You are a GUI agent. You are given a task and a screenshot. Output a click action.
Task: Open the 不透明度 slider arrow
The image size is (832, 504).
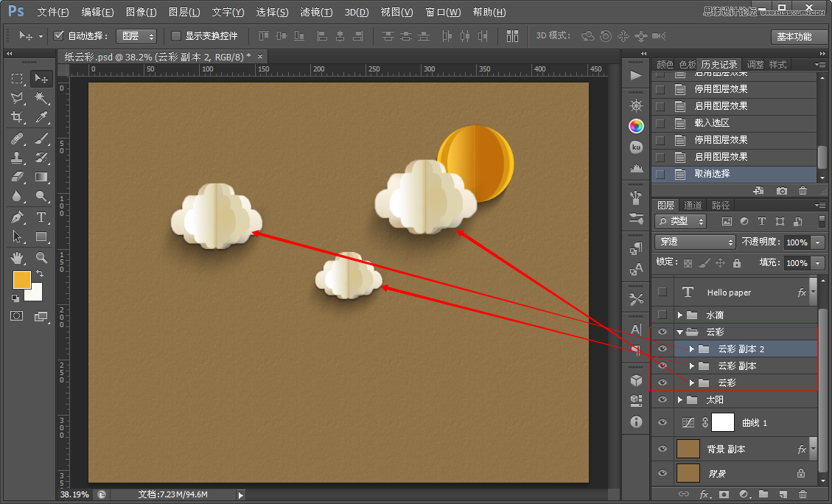pos(818,242)
